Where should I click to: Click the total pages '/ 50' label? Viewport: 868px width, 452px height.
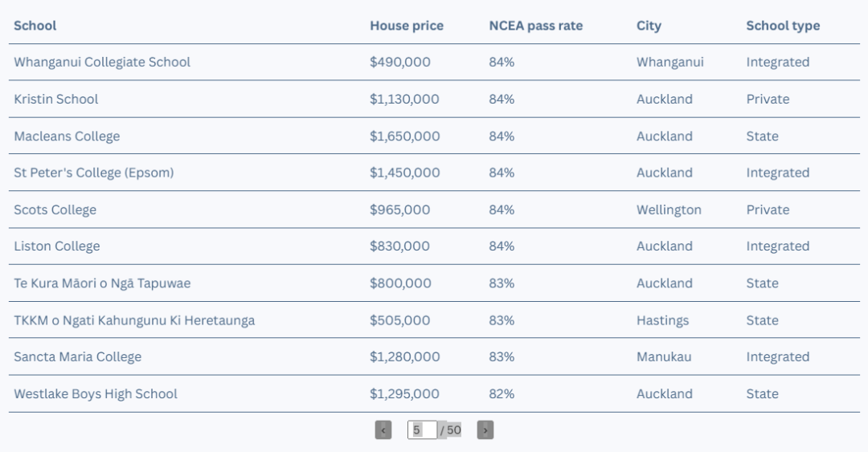450,430
